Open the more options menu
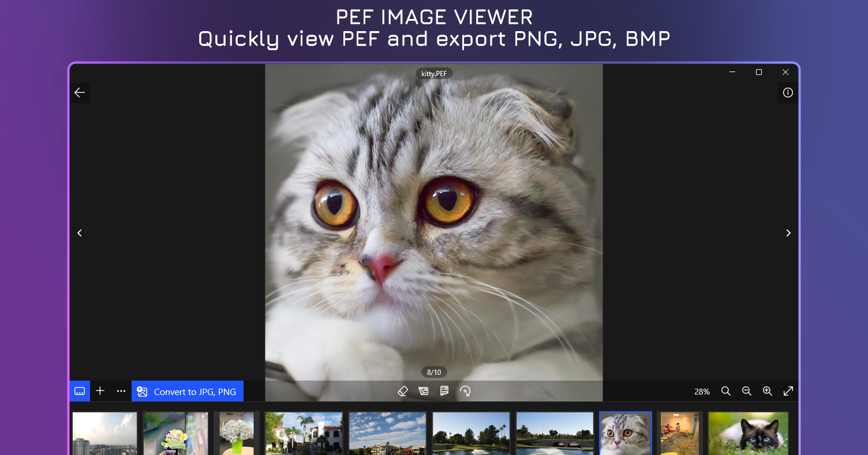This screenshot has height=455, width=868. 121,390
